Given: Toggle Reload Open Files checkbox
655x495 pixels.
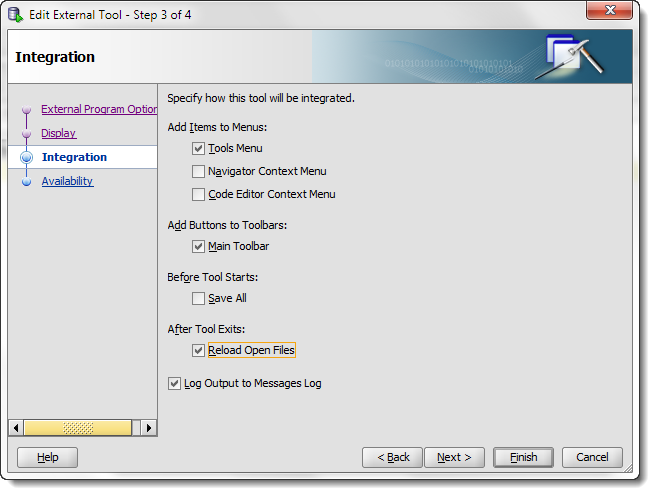Looking at the screenshot, I should click(198, 350).
